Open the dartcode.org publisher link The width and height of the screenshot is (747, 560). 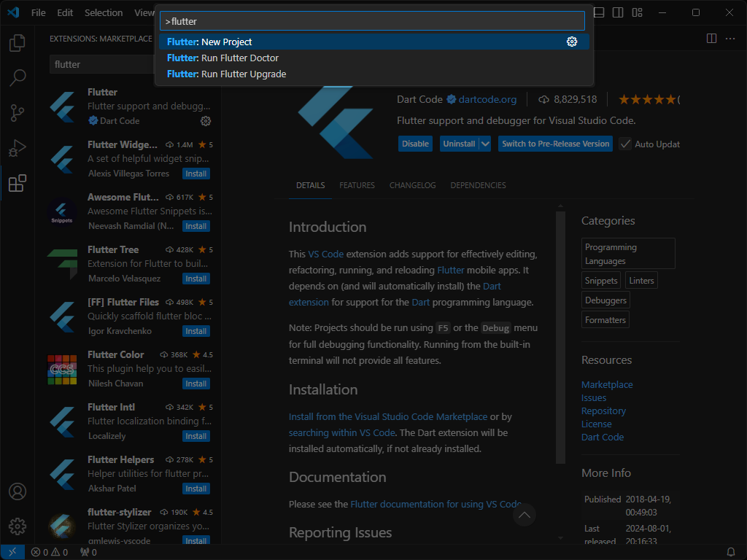(x=487, y=99)
